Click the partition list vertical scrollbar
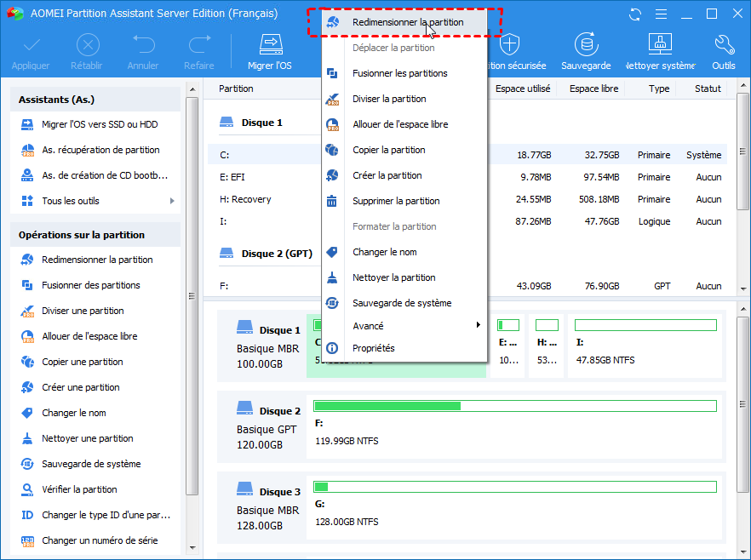The height and width of the screenshot is (560, 751). [742, 151]
